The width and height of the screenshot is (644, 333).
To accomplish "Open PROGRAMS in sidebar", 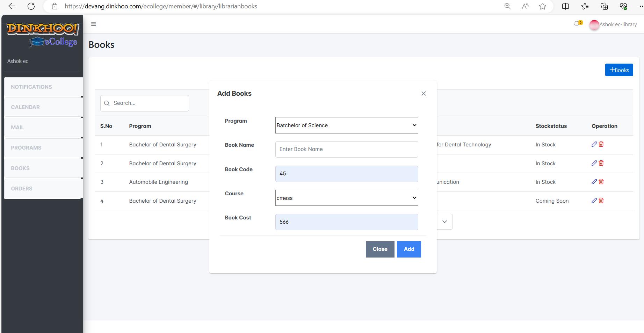I will 43,148.
